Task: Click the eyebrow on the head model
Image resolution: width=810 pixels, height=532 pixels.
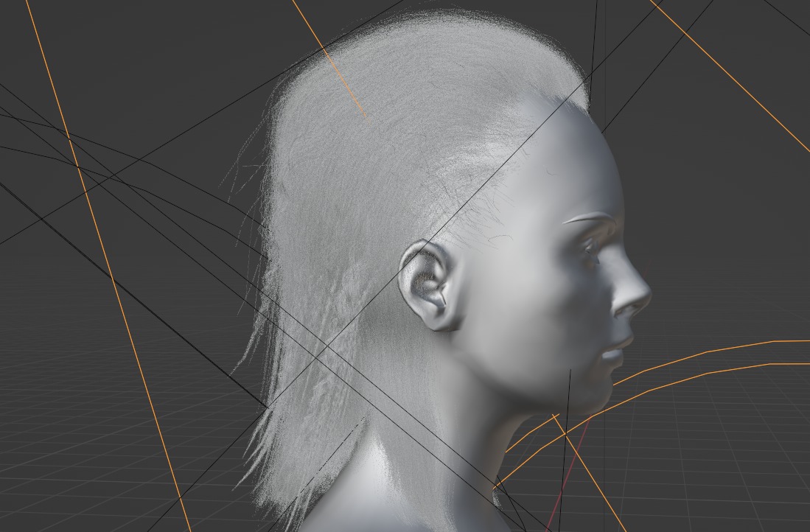Action: [x=589, y=218]
